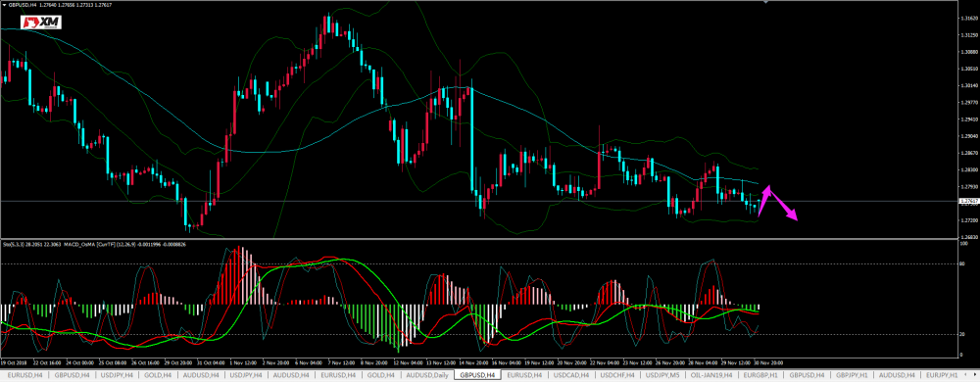Open the USDJPY,M5 chart tab

click(663, 375)
